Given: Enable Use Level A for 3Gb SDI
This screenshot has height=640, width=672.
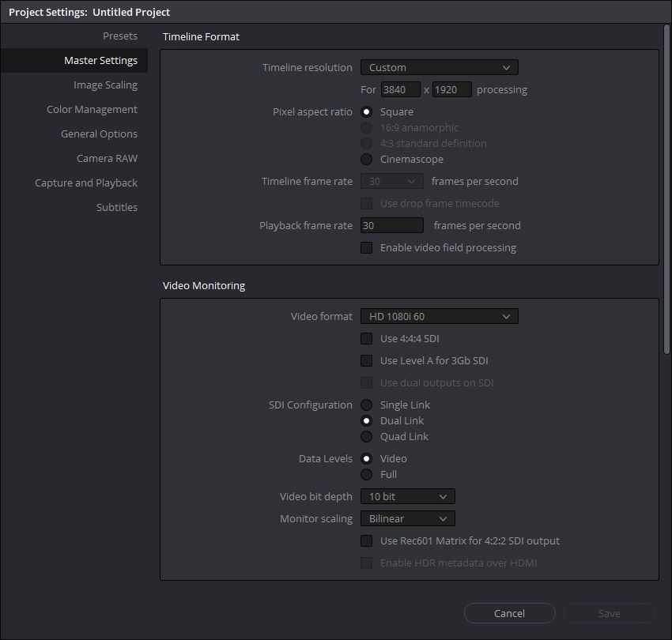Looking at the screenshot, I should [366, 361].
